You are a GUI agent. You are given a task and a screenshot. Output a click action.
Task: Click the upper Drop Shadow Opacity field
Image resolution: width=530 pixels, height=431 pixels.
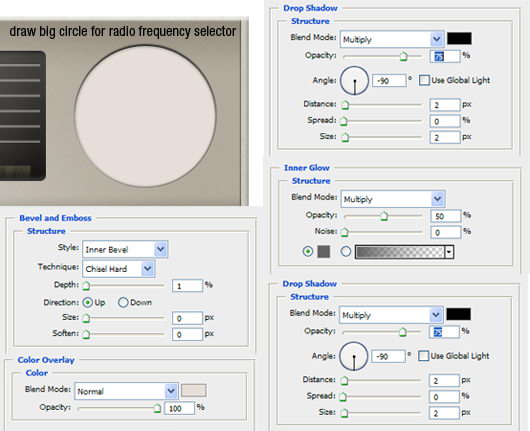(x=445, y=56)
